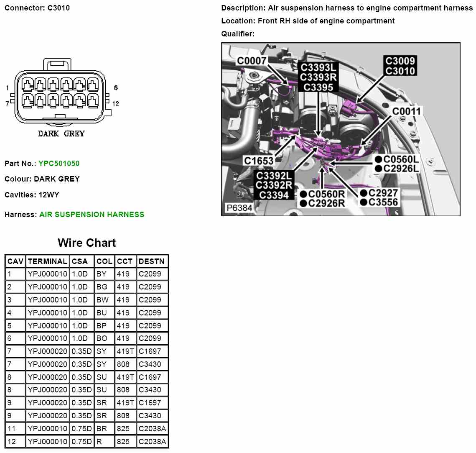
Task: Click the C2927 ground point label
Action: pos(383,193)
